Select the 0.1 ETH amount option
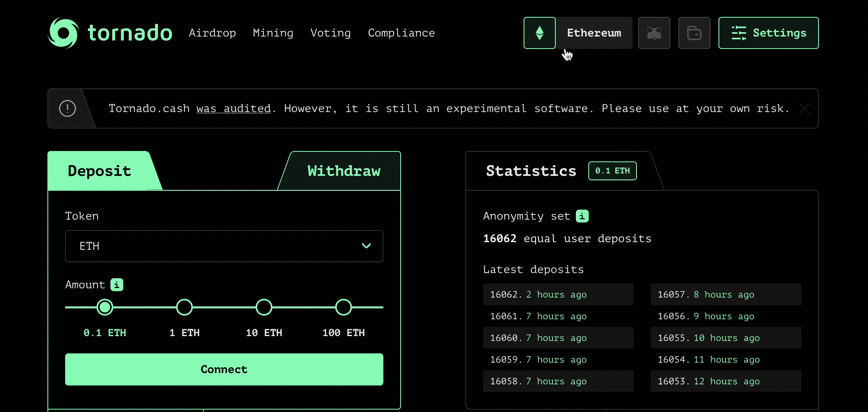 [105, 307]
